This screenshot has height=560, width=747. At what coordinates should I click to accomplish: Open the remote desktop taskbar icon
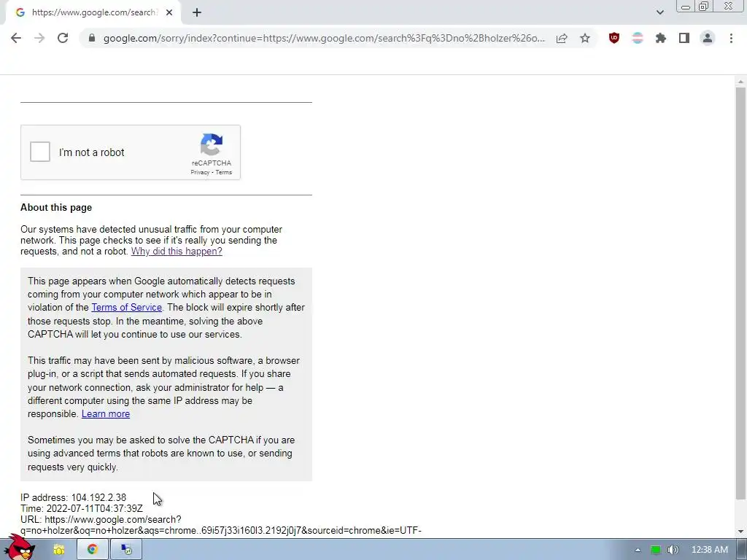click(126, 550)
